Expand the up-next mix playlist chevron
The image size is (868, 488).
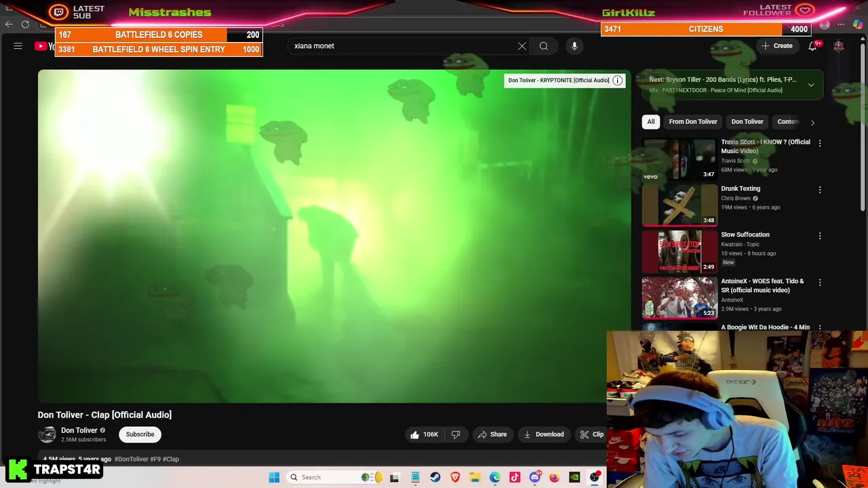click(x=811, y=85)
